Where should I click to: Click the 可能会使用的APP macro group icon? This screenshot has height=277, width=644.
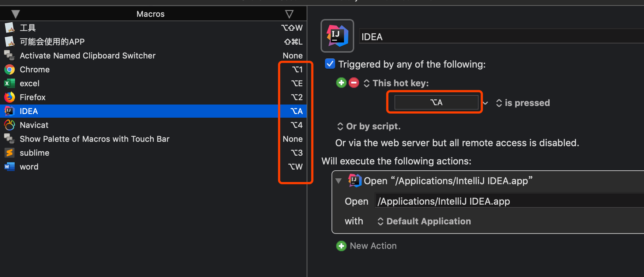pos(10,42)
